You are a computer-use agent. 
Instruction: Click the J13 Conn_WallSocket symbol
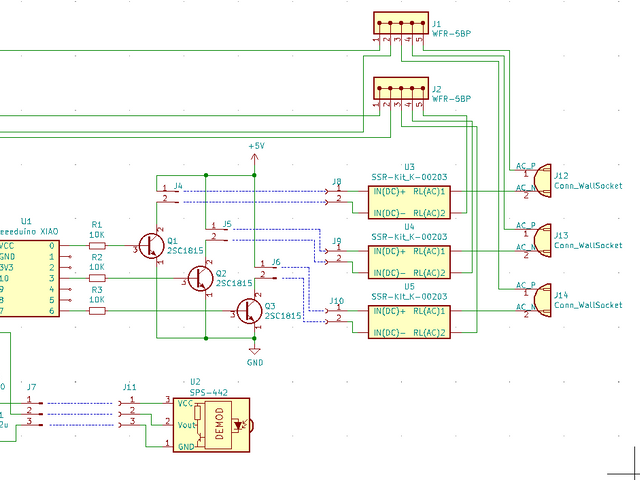543,240
